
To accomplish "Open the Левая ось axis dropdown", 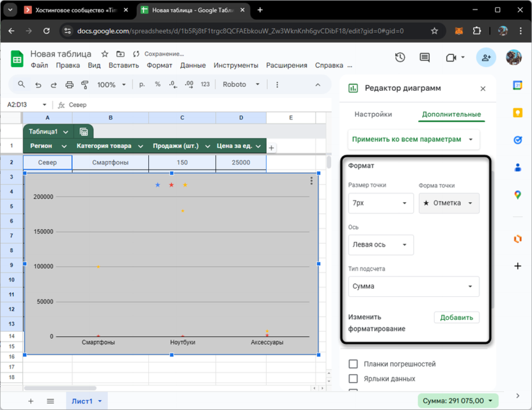I will point(380,244).
